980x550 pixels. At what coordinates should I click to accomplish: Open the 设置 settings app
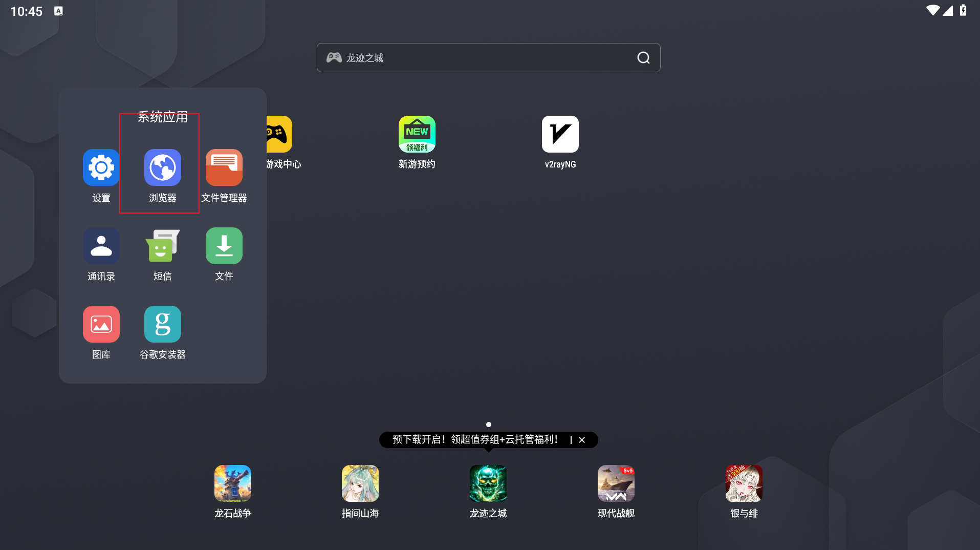coord(101,167)
